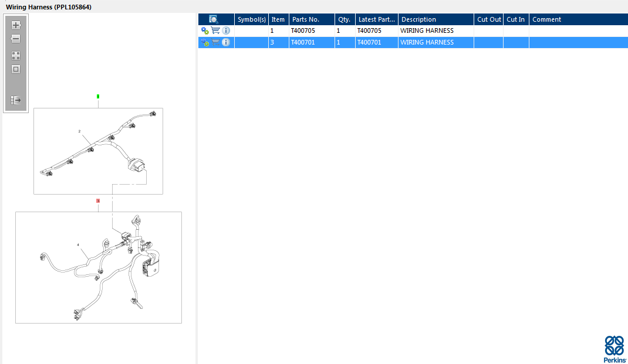Click the single-square fit view icon

[16, 69]
